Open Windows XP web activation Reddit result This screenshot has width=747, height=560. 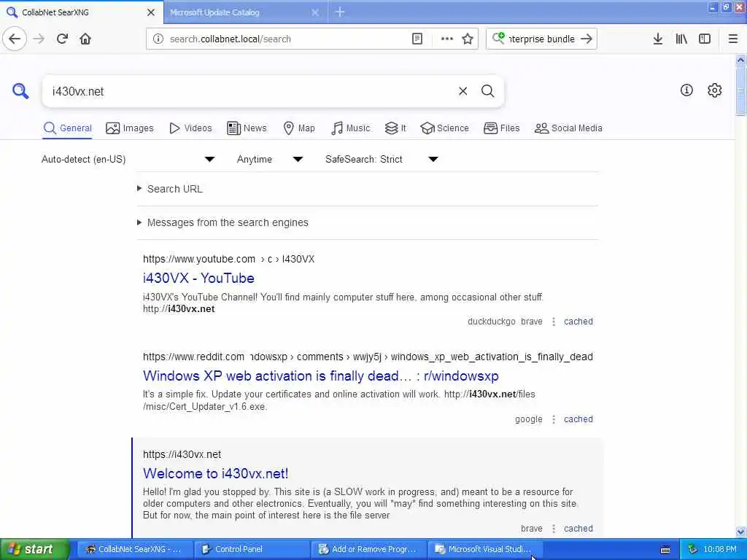click(321, 376)
